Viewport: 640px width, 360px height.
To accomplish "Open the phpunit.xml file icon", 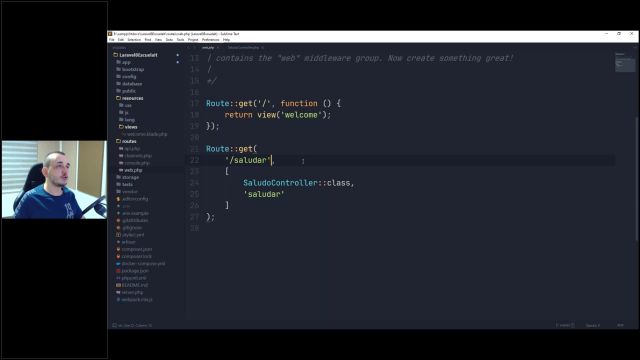I will [118, 278].
